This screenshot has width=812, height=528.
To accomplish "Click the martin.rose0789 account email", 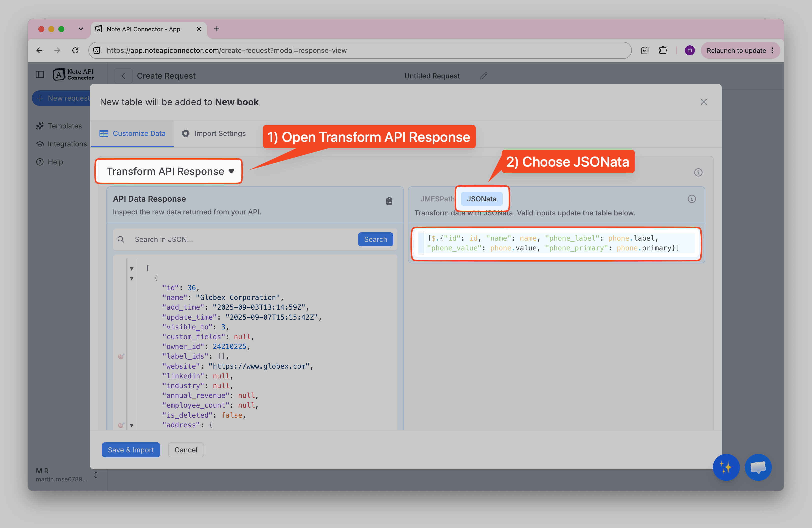I will click(61, 479).
